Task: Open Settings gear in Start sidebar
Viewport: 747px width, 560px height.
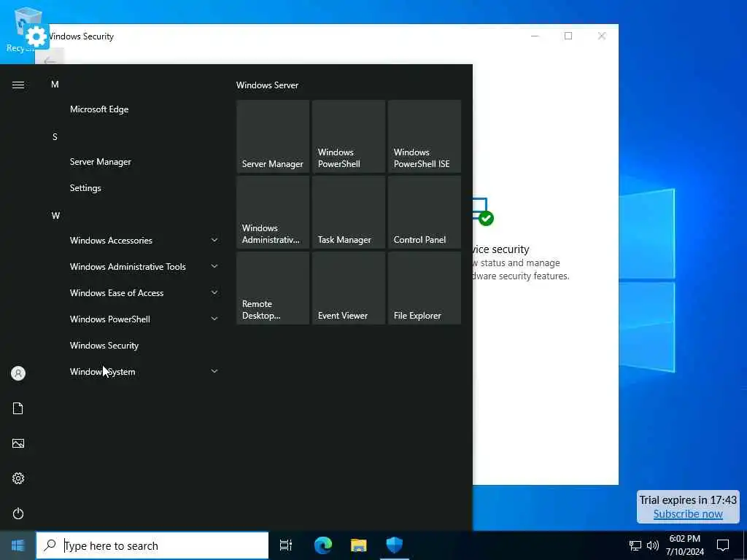Action: pyautogui.click(x=18, y=478)
